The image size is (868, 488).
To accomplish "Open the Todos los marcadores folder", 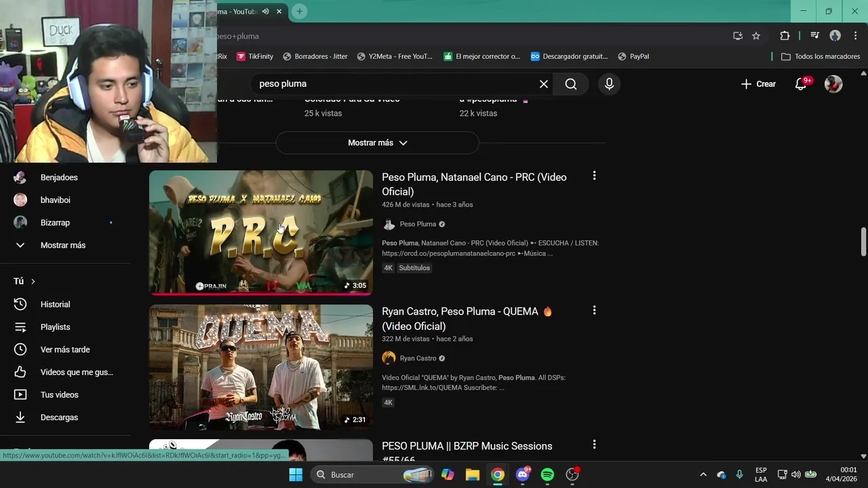I will click(821, 56).
